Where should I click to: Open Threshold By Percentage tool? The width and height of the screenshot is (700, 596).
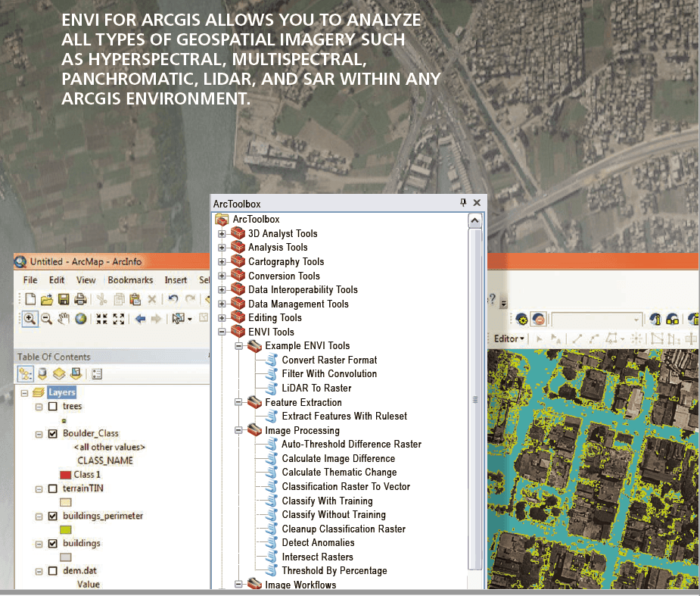[x=334, y=571]
